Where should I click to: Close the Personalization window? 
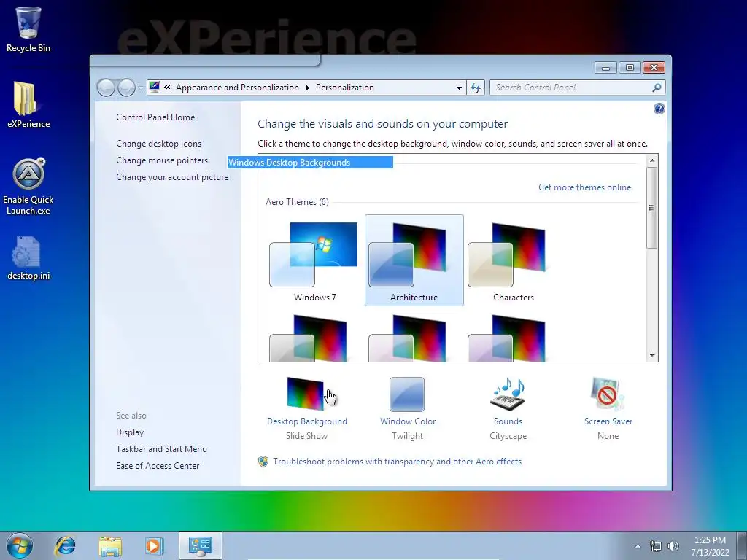[654, 68]
